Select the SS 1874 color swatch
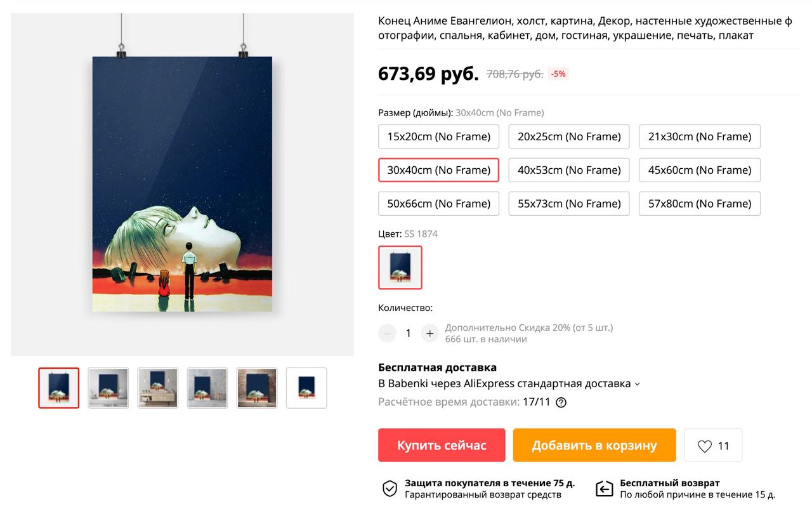 pos(400,267)
